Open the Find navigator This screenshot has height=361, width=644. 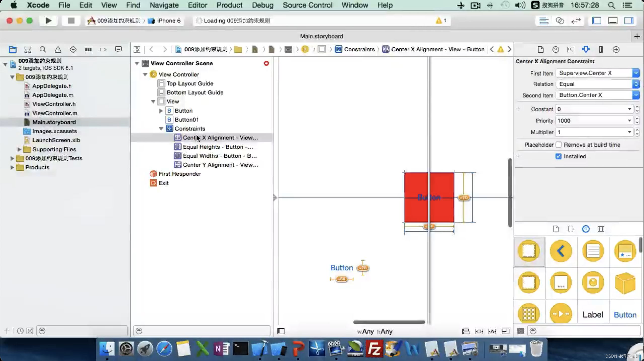point(43,49)
